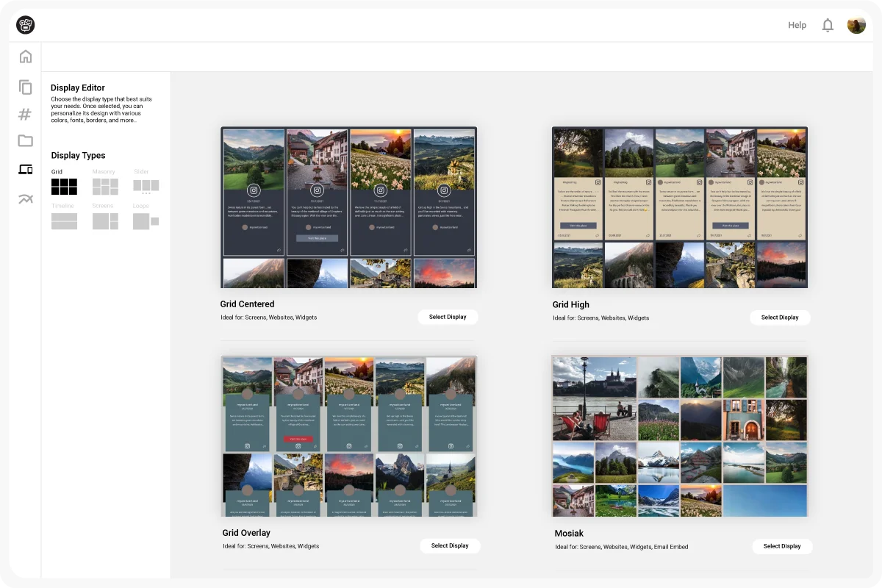
Task: Open the Home icon in sidebar
Action: [x=26, y=57]
